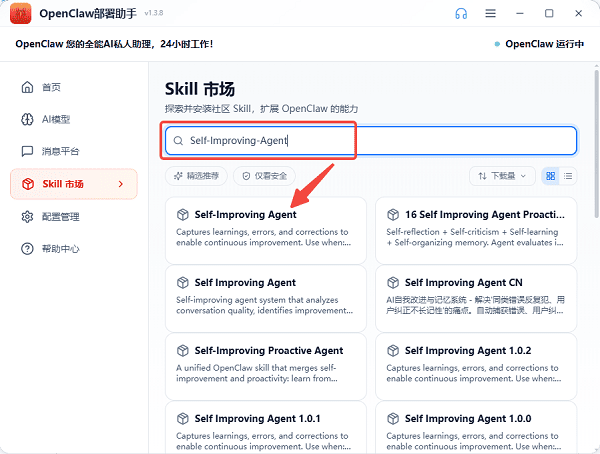Click cube icon of Self-Improving Agent card
The width and height of the screenshot is (600, 454).
pyautogui.click(x=183, y=215)
